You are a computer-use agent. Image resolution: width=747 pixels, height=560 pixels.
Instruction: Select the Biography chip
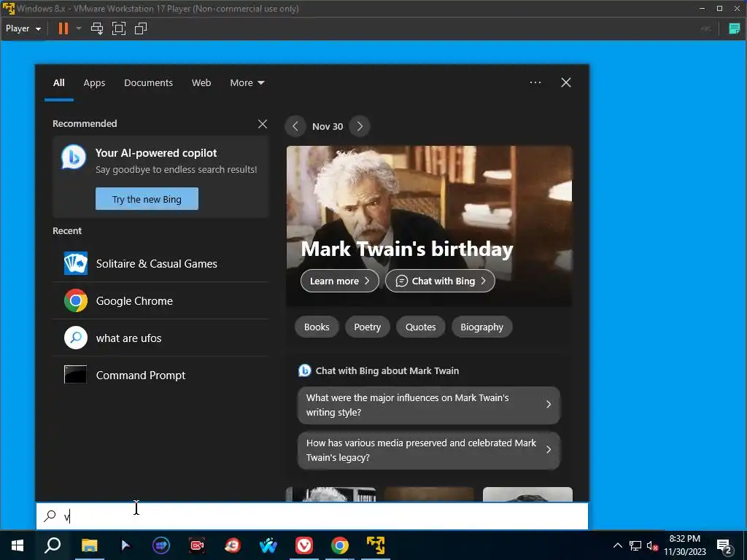pyautogui.click(x=481, y=327)
